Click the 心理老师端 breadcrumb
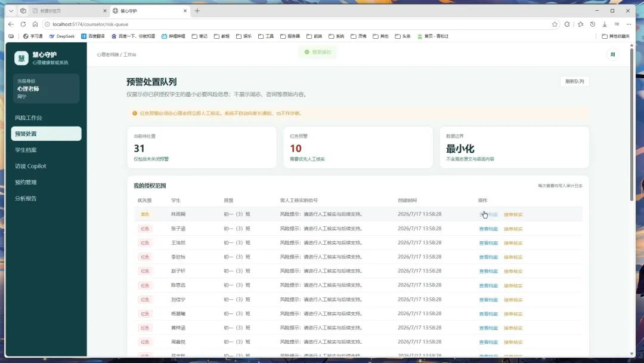Screen dimensions: 644x363 [107, 54]
